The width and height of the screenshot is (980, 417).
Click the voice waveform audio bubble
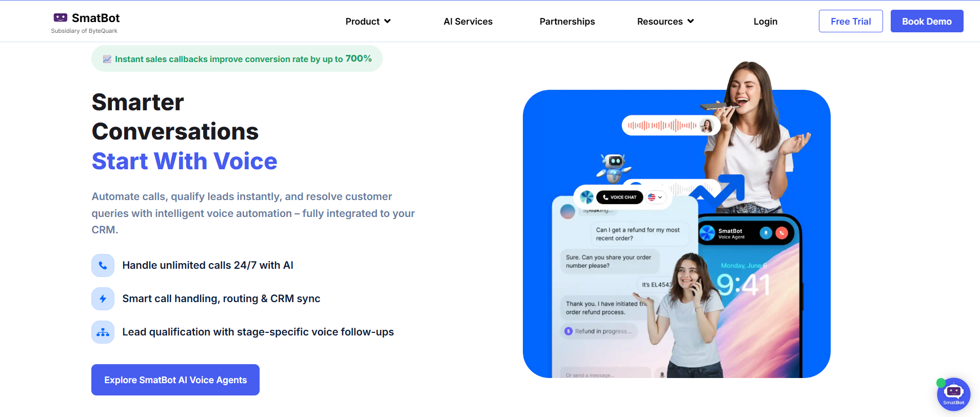tap(671, 125)
